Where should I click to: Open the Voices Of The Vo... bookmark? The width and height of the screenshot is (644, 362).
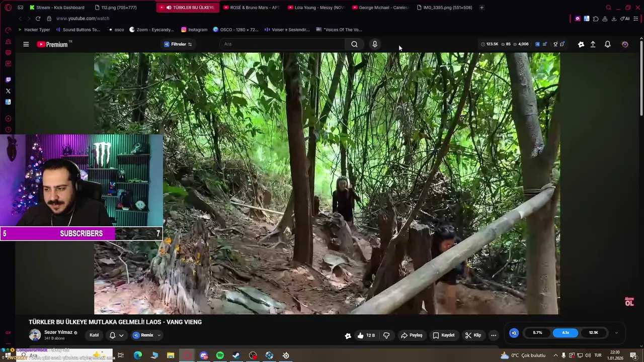[339, 30]
